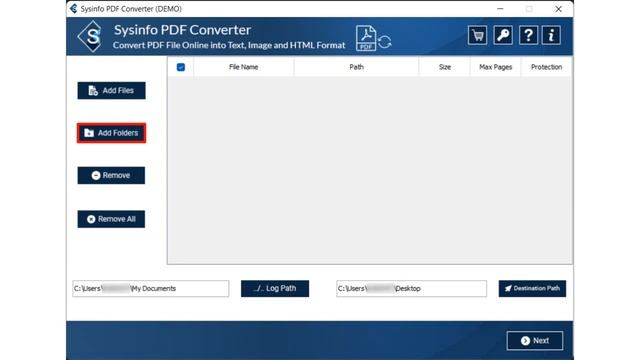Click the File Name column header
This screenshot has height=360, width=640.
243,67
